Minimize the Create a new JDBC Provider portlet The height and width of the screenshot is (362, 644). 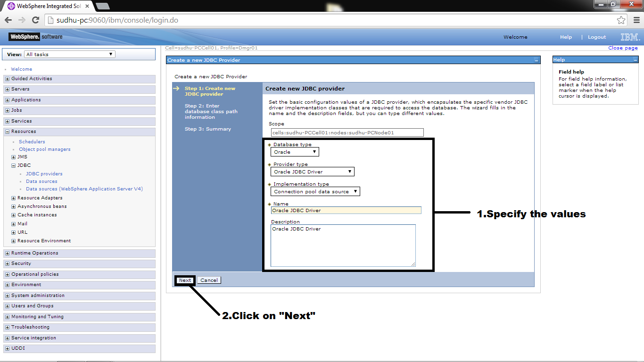pyautogui.click(x=536, y=60)
